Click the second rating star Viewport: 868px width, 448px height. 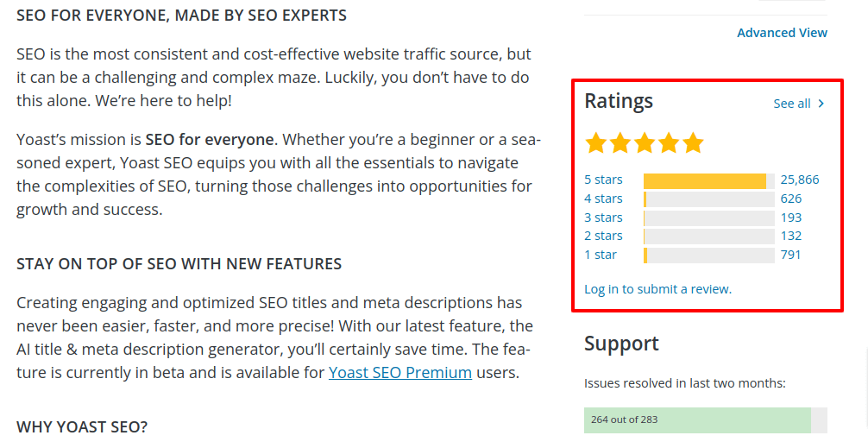pos(620,143)
